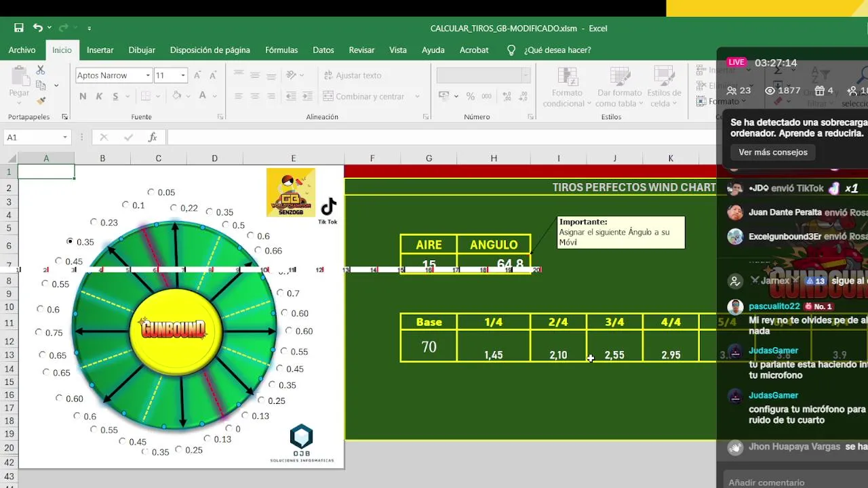Open the number format combo box

483,75
